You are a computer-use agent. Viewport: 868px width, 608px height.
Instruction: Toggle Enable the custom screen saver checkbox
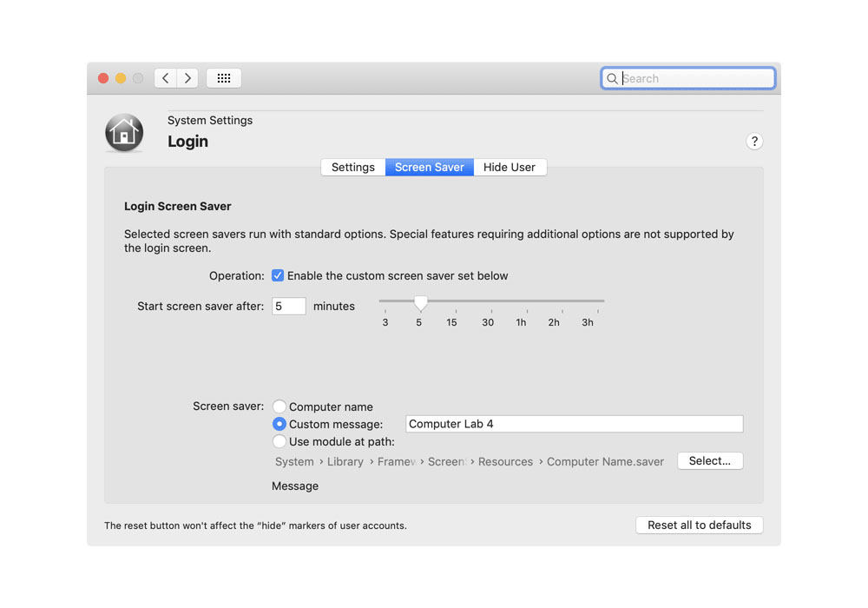click(278, 275)
